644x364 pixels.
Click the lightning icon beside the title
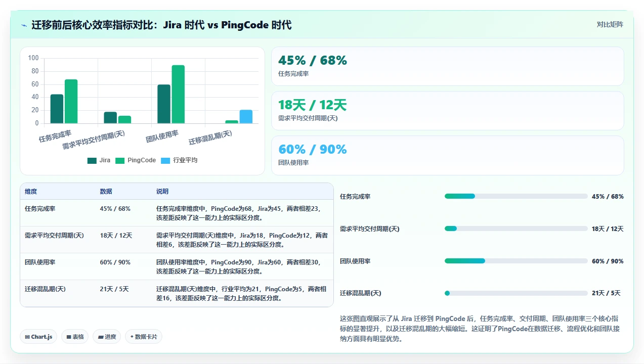pyautogui.click(x=24, y=25)
